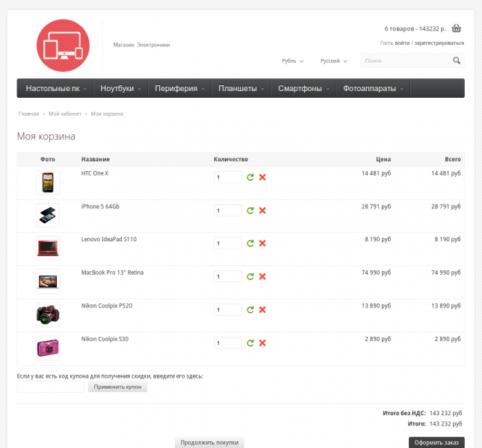Image resolution: width=482 pixels, height=448 pixels.
Task: Focus the Поиск search field
Action: click(x=406, y=60)
